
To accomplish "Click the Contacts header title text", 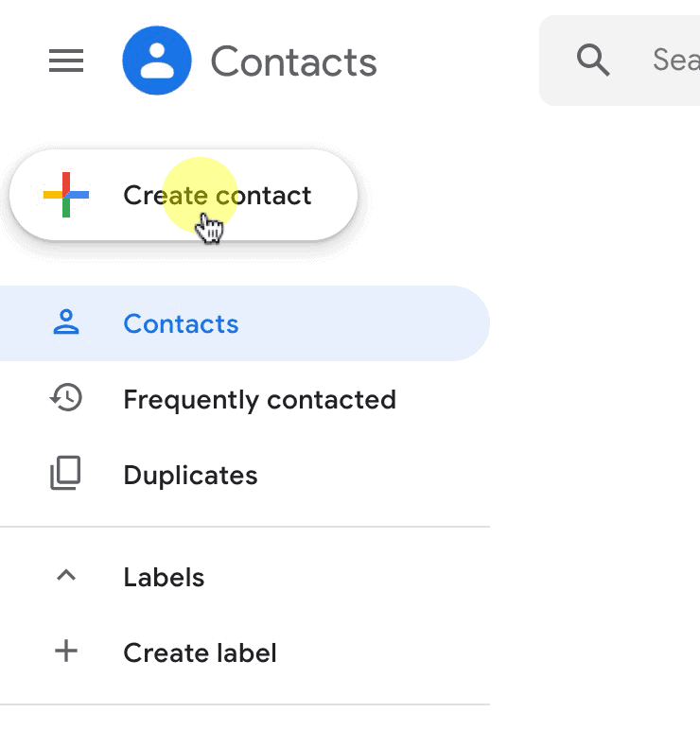I will pyautogui.click(x=294, y=61).
